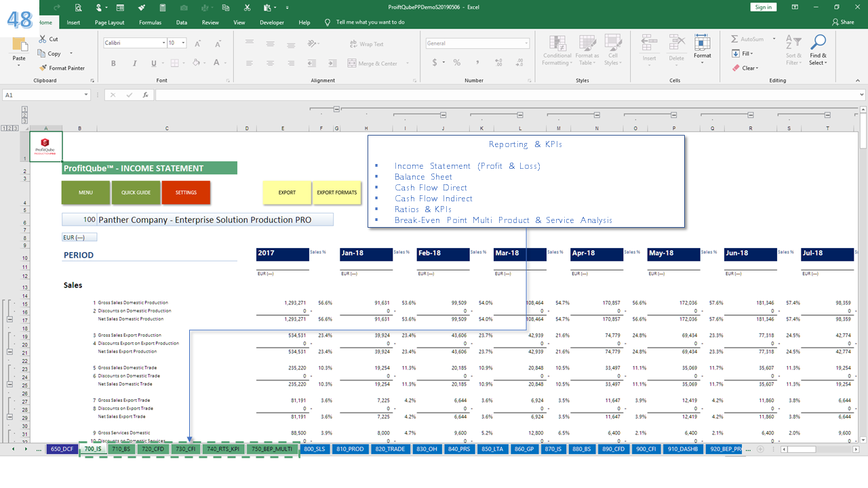Click Merge & Center
This screenshot has height=488, width=868.
pos(372,64)
